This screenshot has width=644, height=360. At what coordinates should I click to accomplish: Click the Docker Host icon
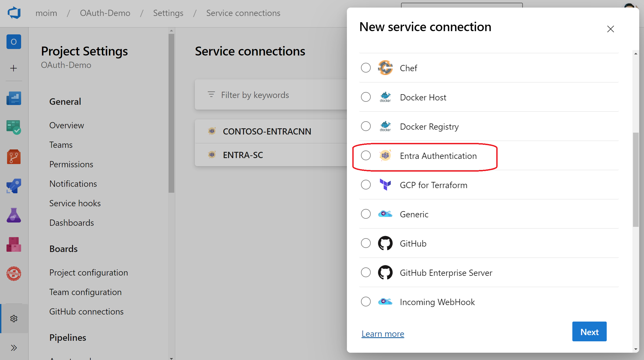(384, 97)
